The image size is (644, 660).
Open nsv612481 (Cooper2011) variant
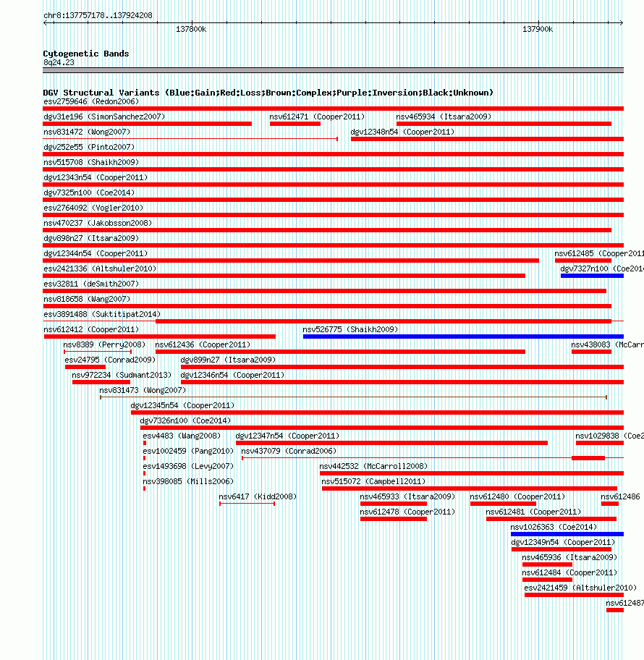coord(533,511)
